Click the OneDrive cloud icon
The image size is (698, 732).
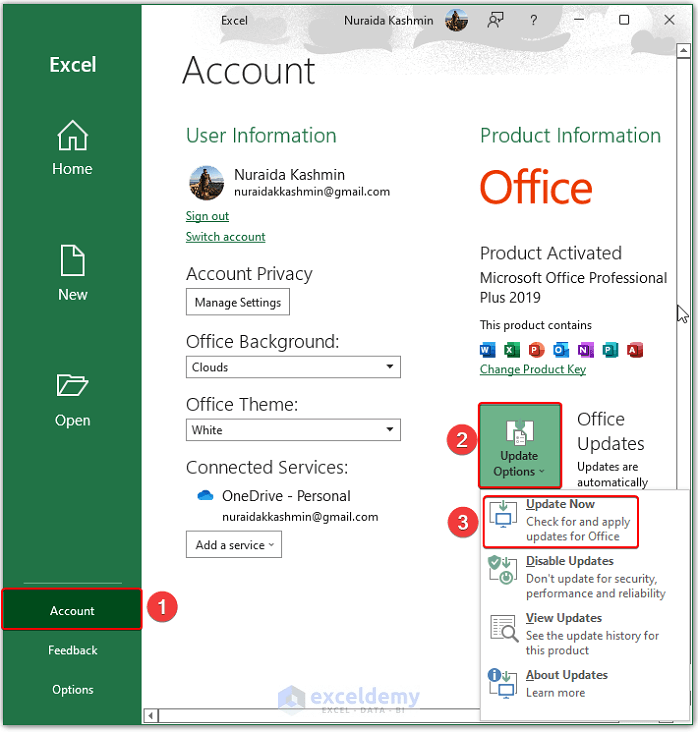click(205, 495)
